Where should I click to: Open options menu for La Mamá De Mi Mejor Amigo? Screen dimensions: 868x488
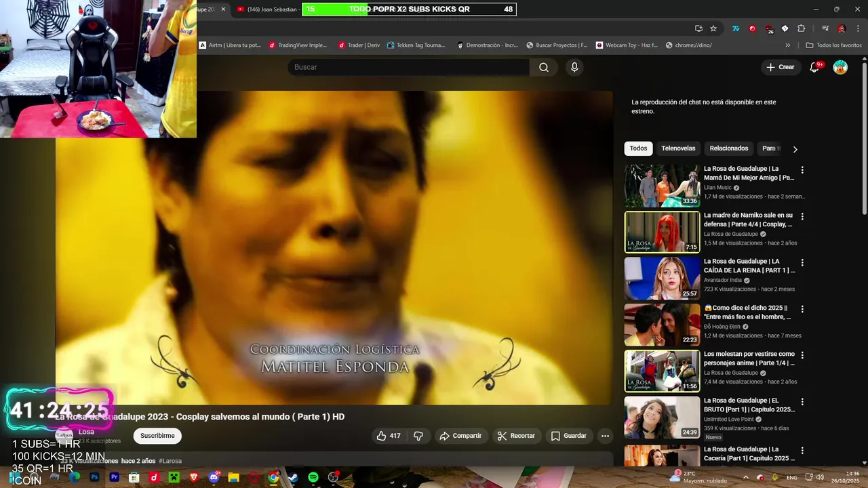point(802,170)
